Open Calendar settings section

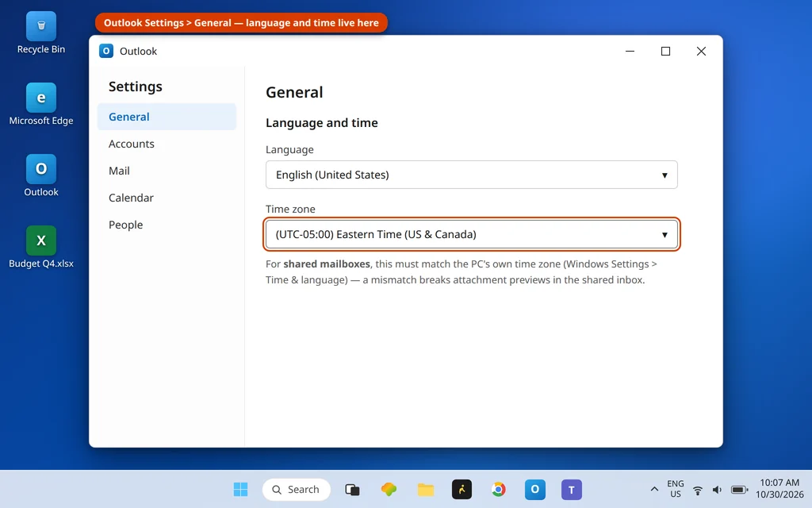(167, 198)
